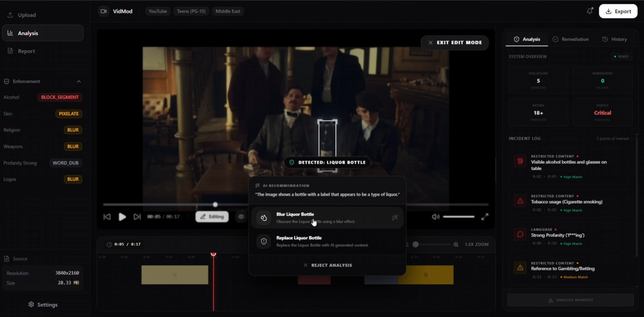Click the tobacco warning triangle icon
644x317 pixels.
(x=520, y=201)
